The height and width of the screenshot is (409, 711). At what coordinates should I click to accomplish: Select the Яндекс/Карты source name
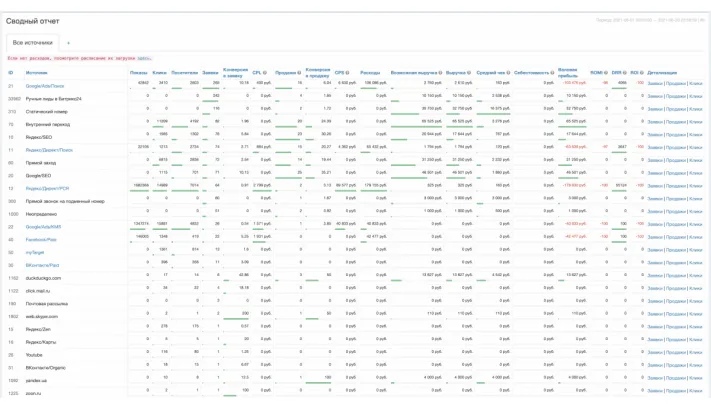tap(41, 342)
